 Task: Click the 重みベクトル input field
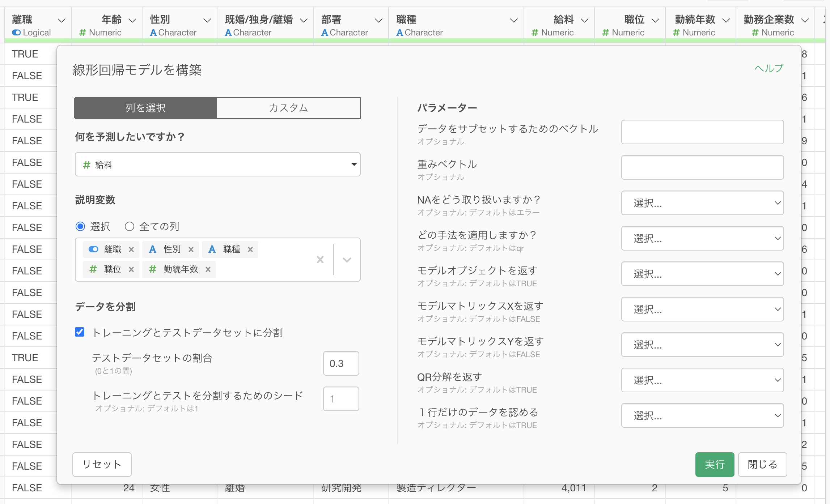point(702,167)
